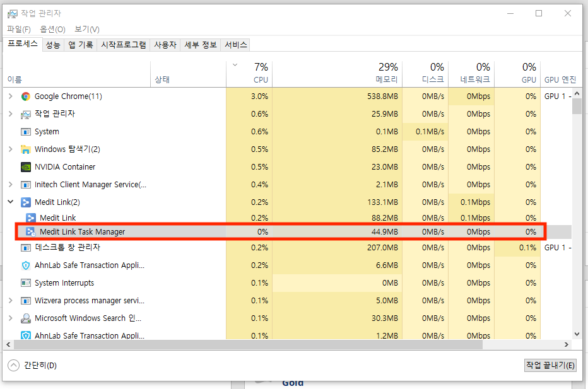Click the horizontal scrollbar left arrow
588x389 pixels.
point(8,344)
